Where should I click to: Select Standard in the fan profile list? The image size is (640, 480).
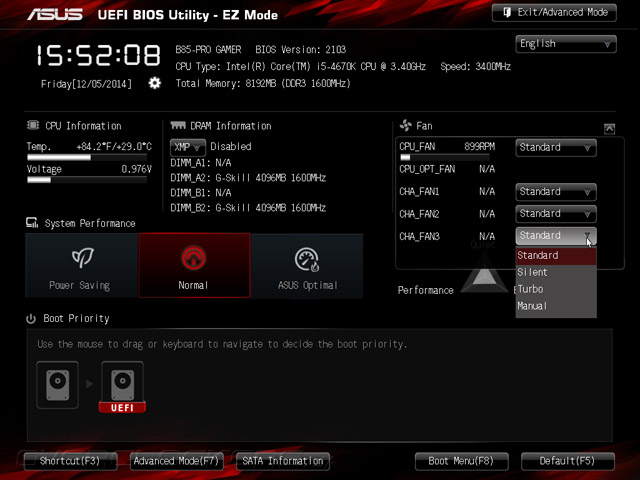tap(556, 256)
